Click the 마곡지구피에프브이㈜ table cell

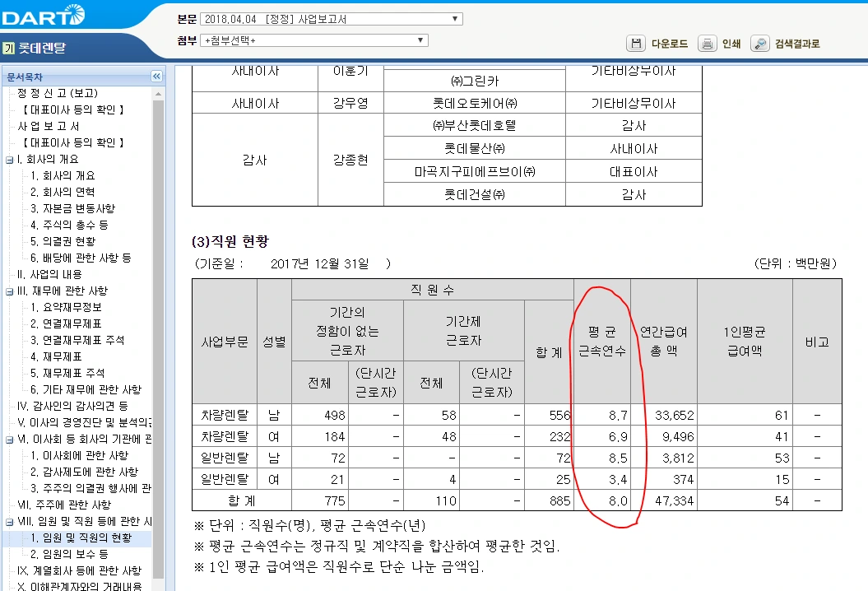tap(475, 172)
